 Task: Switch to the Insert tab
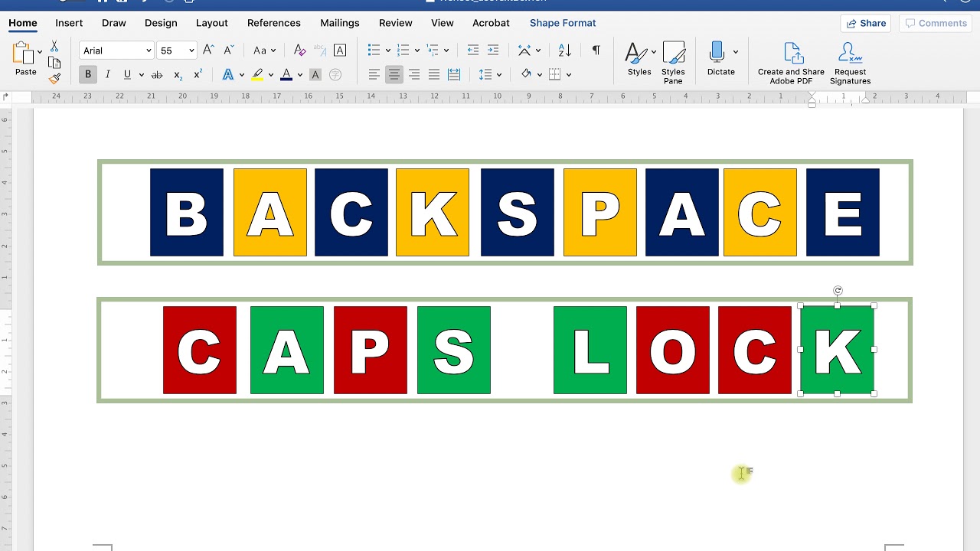point(69,23)
